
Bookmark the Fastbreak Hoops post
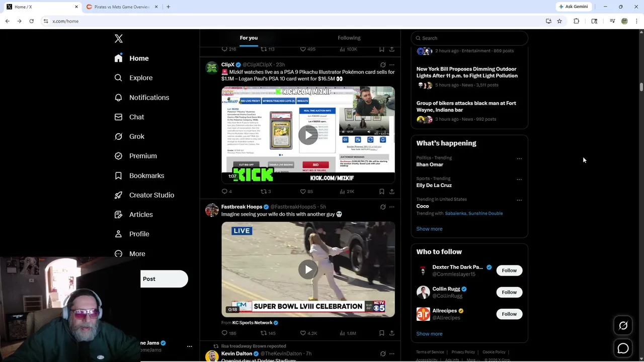pos(382,333)
